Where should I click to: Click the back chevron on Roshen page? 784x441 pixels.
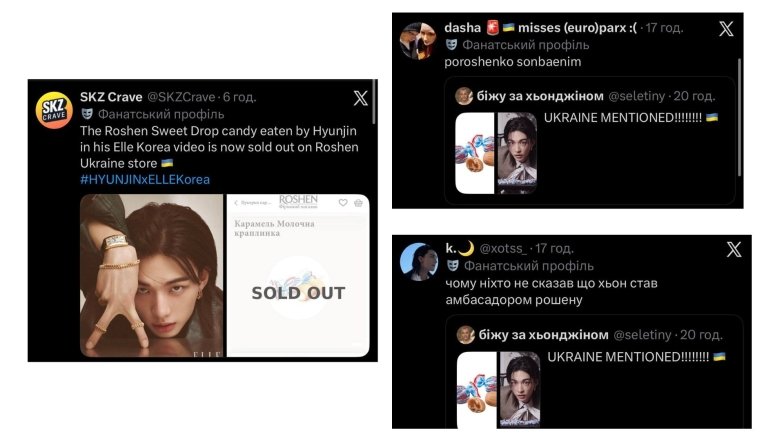tap(236, 203)
